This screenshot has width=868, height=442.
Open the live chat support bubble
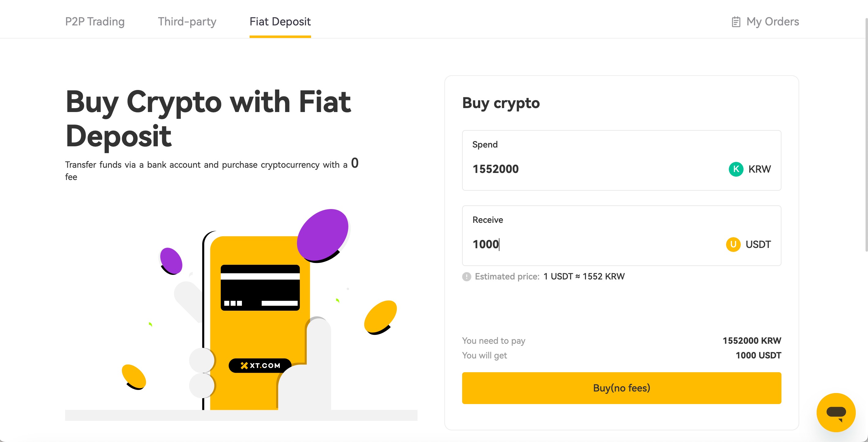click(836, 412)
